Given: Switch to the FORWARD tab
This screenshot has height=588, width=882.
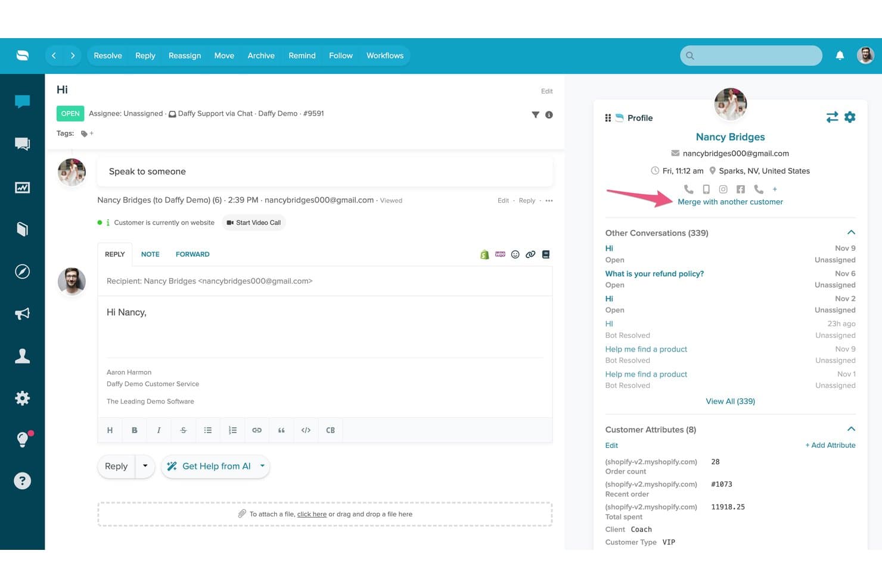Looking at the screenshot, I should [x=192, y=254].
